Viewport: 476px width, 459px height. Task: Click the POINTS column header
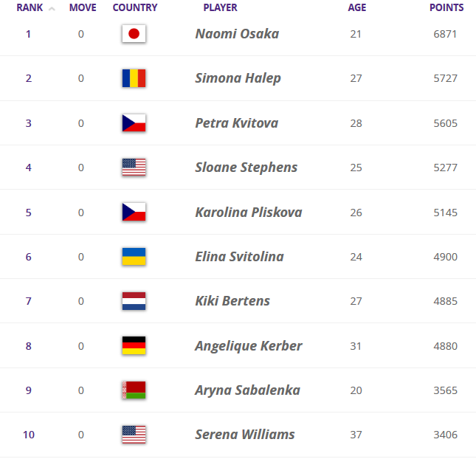446,8
